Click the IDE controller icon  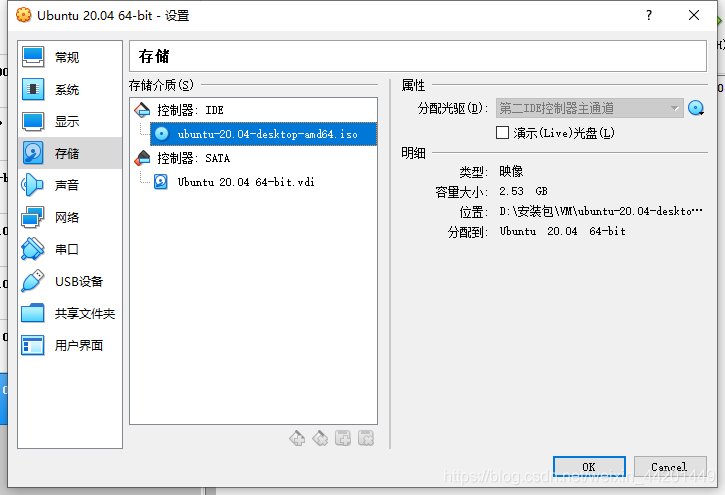coord(142,110)
